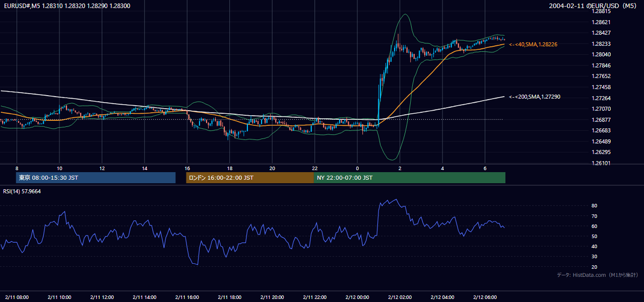Click bottom date label 2/11 20:00
Viewport: 644px width, 302px height.
point(272,297)
